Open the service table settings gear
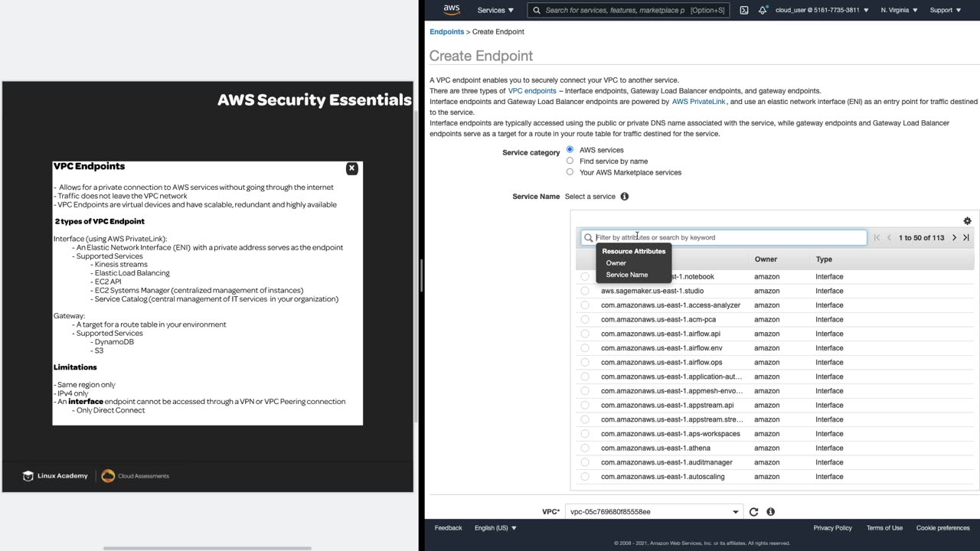Screen dimensions: 980x551 click(967, 221)
